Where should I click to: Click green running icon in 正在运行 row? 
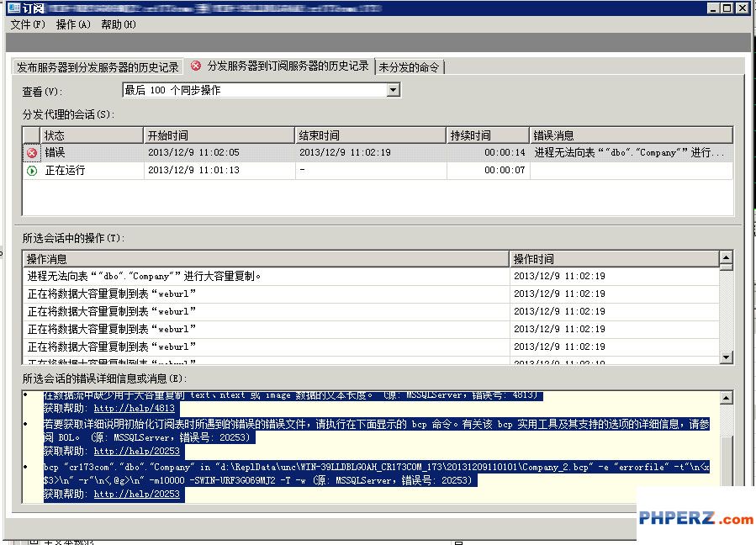(32, 171)
